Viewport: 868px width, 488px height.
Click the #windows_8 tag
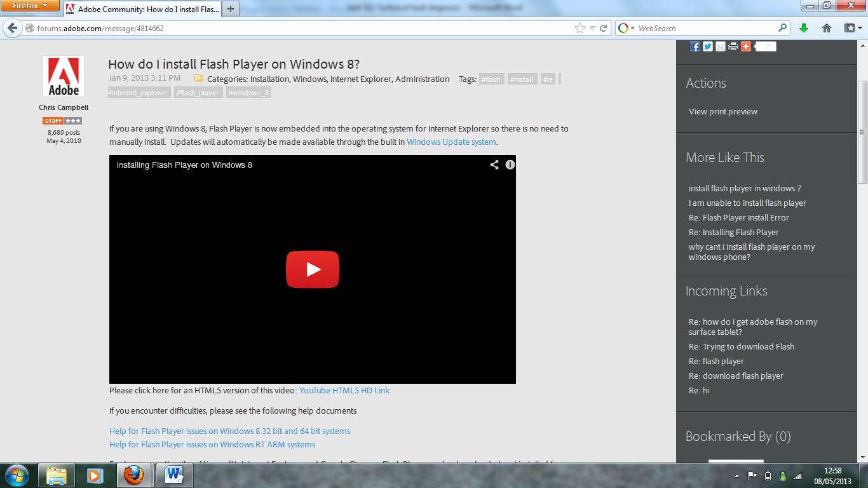(x=248, y=93)
